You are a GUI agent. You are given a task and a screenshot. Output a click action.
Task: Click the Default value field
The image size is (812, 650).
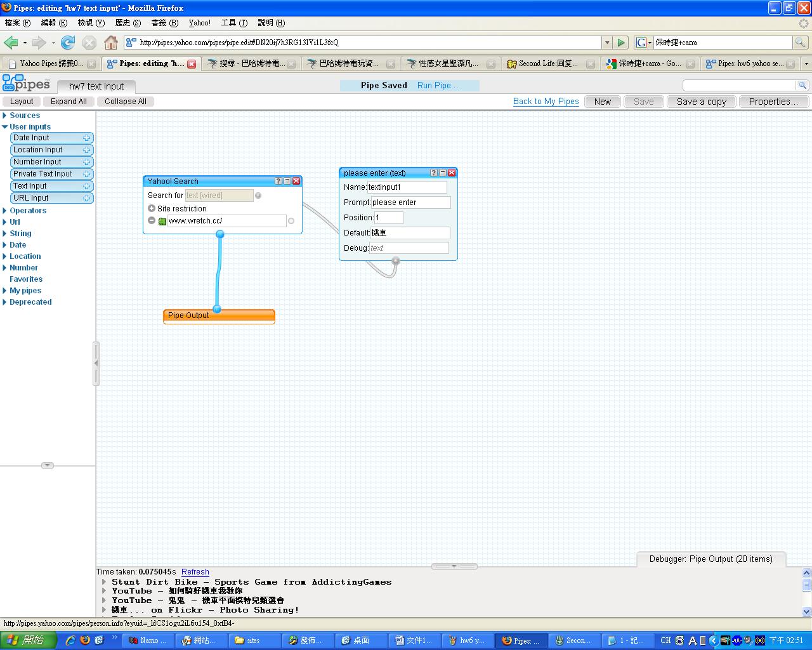[x=410, y=233]
